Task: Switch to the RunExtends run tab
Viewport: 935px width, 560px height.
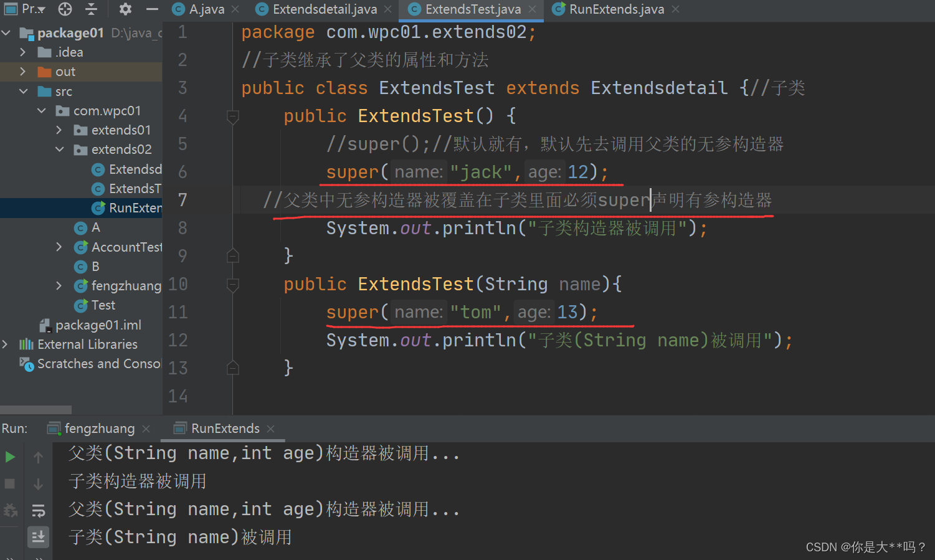Action: coord(218,429)
